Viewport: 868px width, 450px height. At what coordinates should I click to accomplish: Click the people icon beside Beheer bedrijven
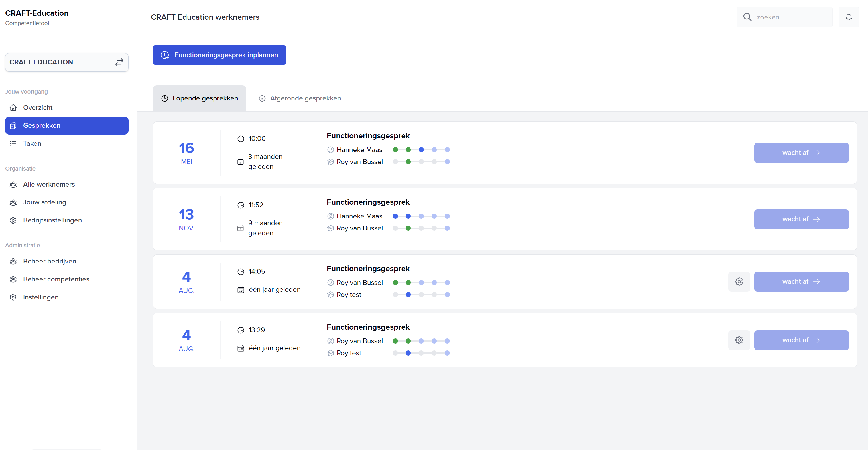click(13, 261)
